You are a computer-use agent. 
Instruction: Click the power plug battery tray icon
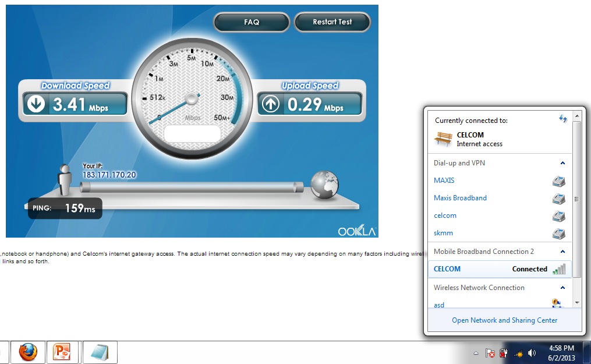504,353
